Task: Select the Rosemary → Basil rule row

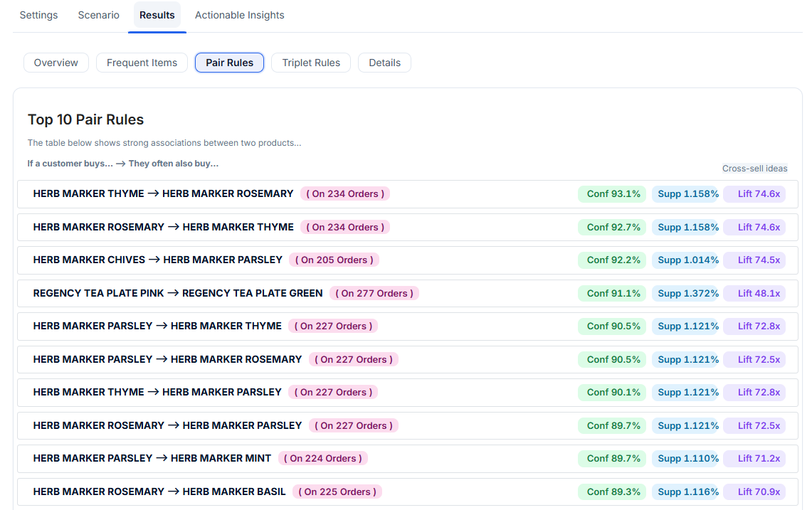Action: [x=159, y=492]
